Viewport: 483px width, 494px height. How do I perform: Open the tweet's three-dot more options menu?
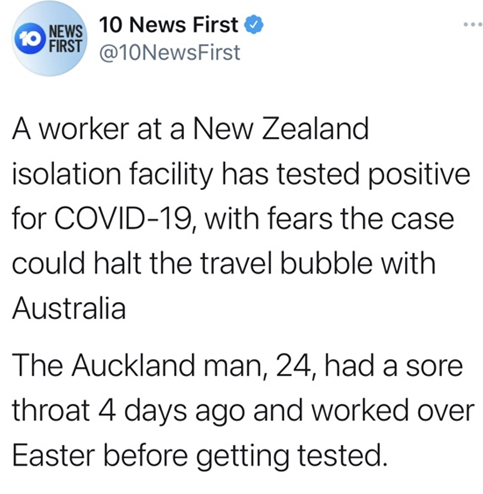473,24
